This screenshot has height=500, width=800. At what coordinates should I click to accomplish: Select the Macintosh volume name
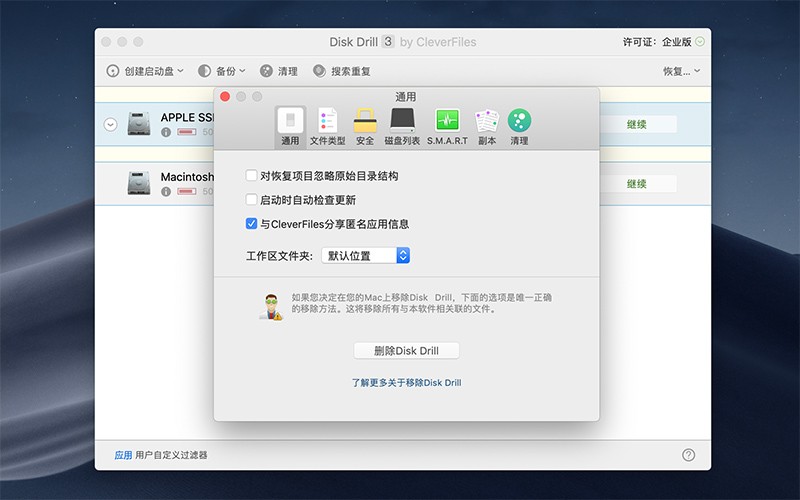click(x=187, y=177)
